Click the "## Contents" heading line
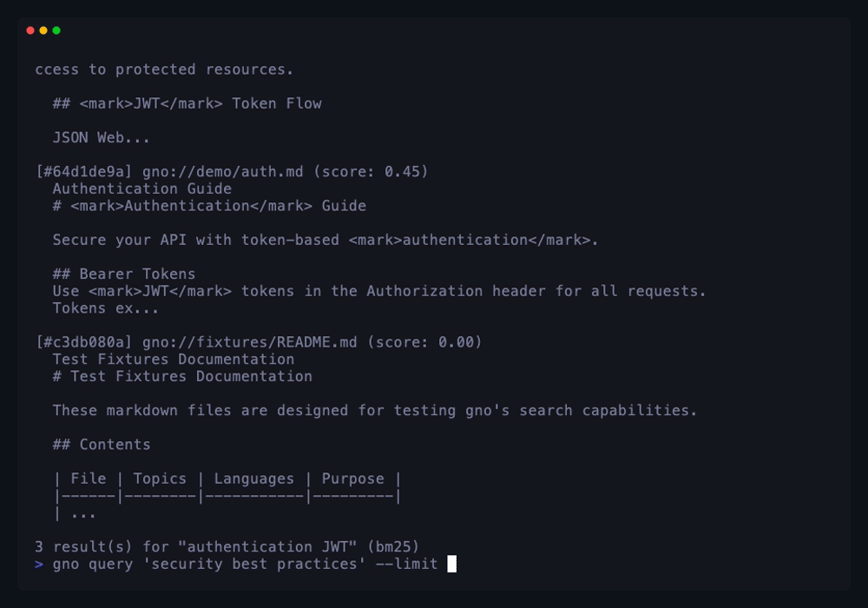This screenshot has width=868, height=608. 102,445
